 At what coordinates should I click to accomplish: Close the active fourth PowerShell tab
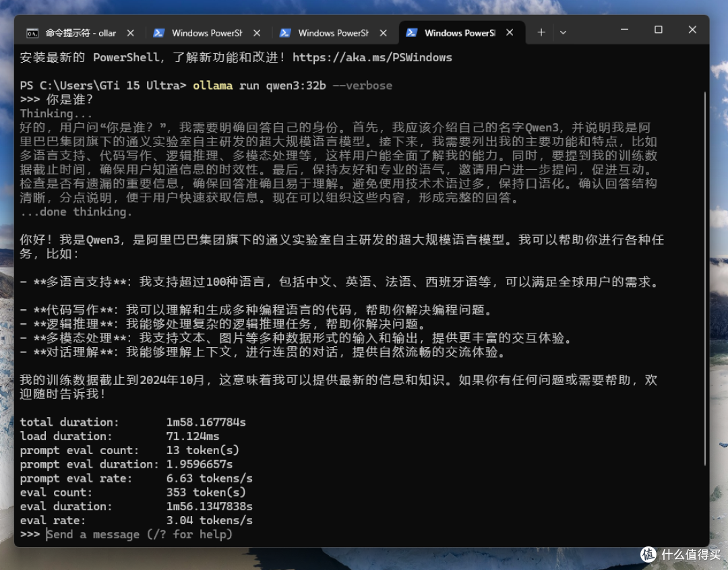click(x=510, y=32)
